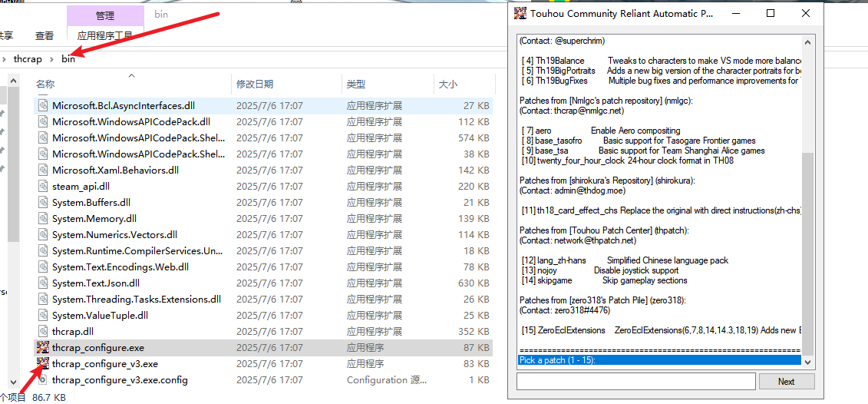Click the System.ValueTuple.dll file icon

43,316
